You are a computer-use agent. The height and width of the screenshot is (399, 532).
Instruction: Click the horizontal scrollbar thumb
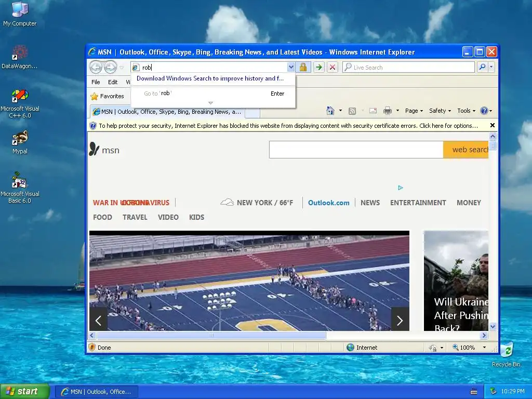point(211,335)
